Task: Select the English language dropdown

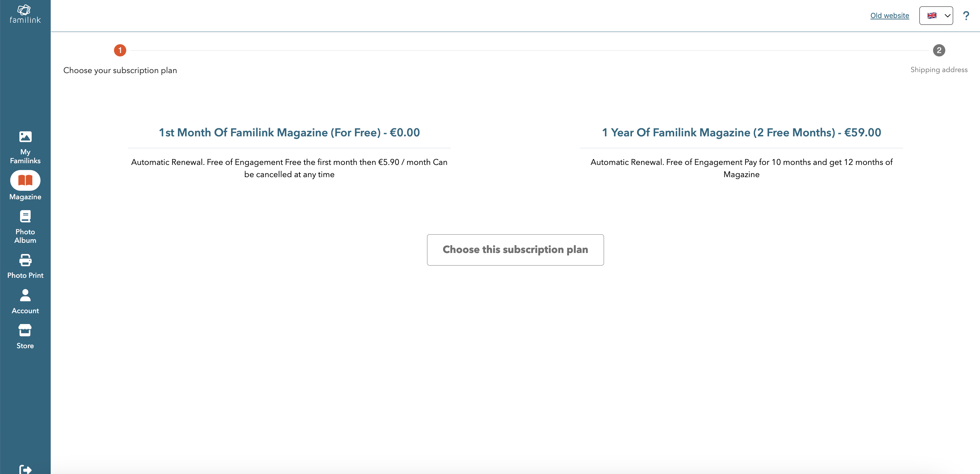Action: tap(936, 15)
